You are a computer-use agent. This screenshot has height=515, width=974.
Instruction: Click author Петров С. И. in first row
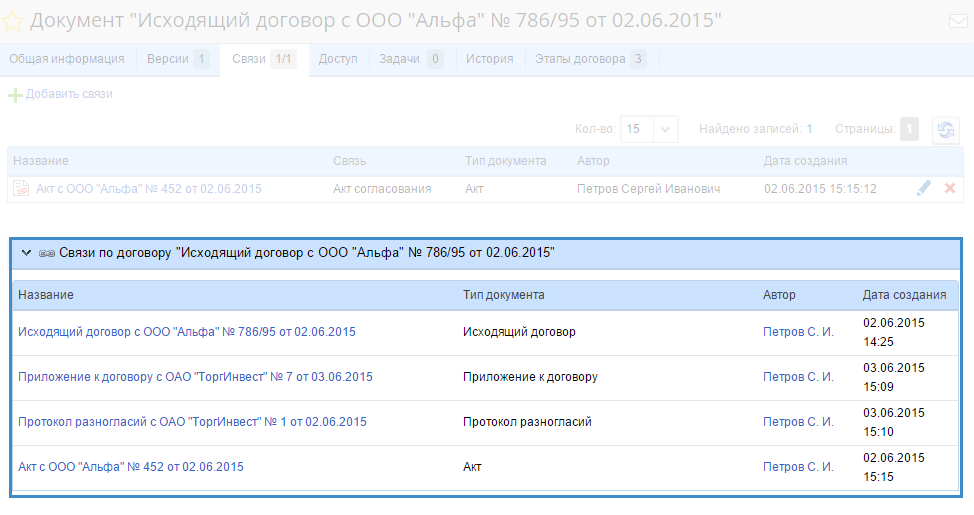click(x=798, y=332)
